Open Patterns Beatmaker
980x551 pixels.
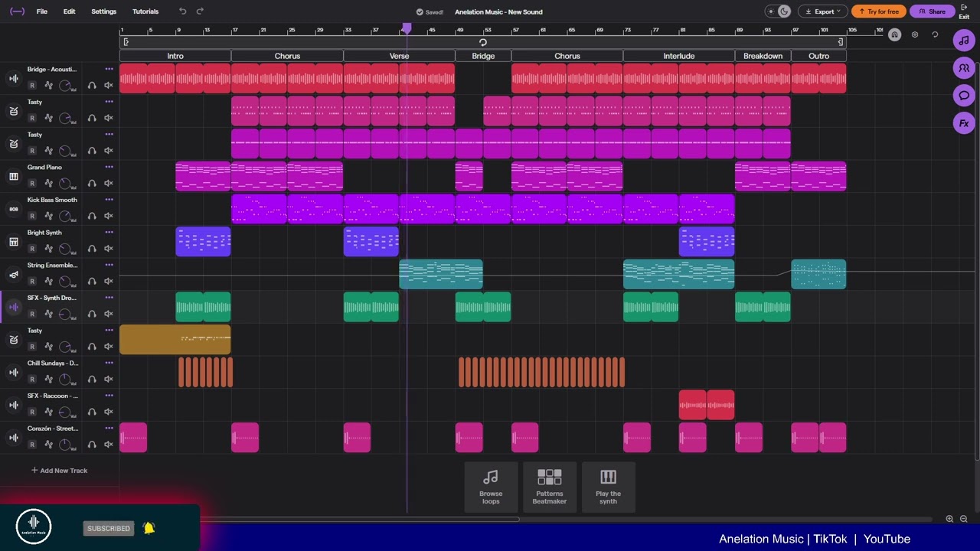click(x=549, y=487)
